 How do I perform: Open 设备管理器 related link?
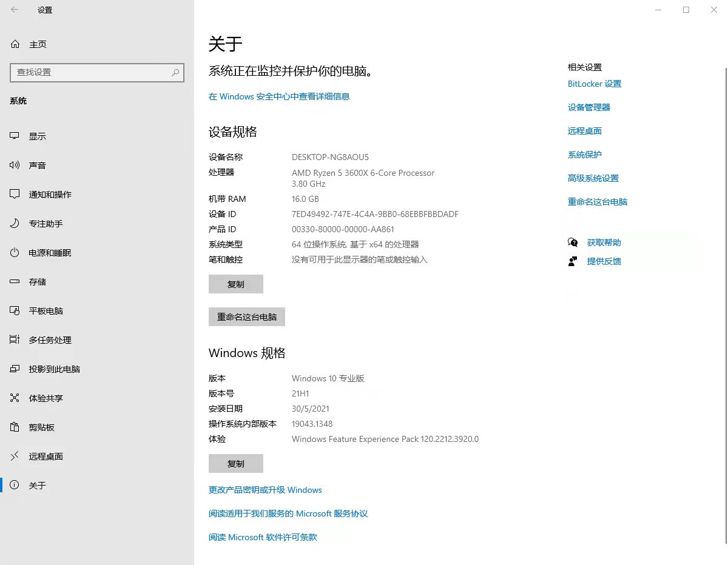point(589,107)
